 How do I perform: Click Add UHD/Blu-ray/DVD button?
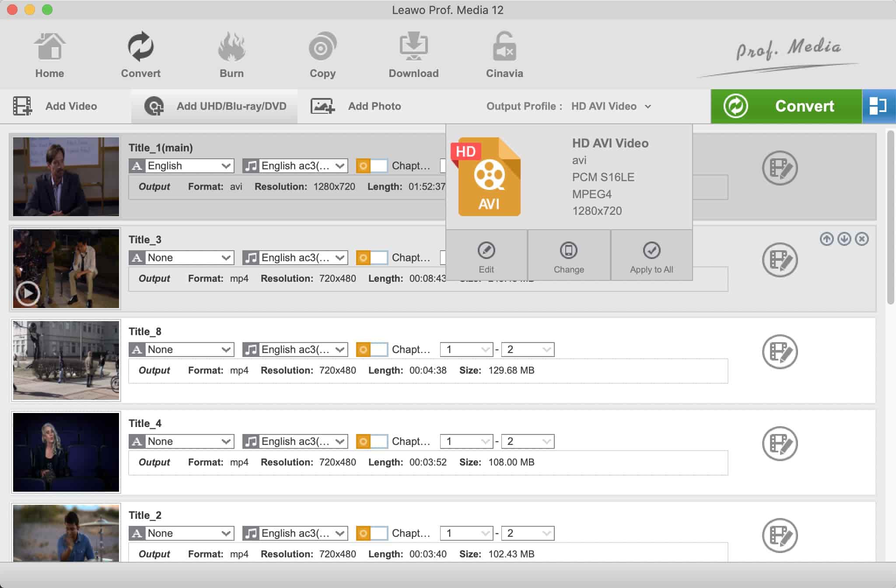pyautogui.click(x=215, y=106)
